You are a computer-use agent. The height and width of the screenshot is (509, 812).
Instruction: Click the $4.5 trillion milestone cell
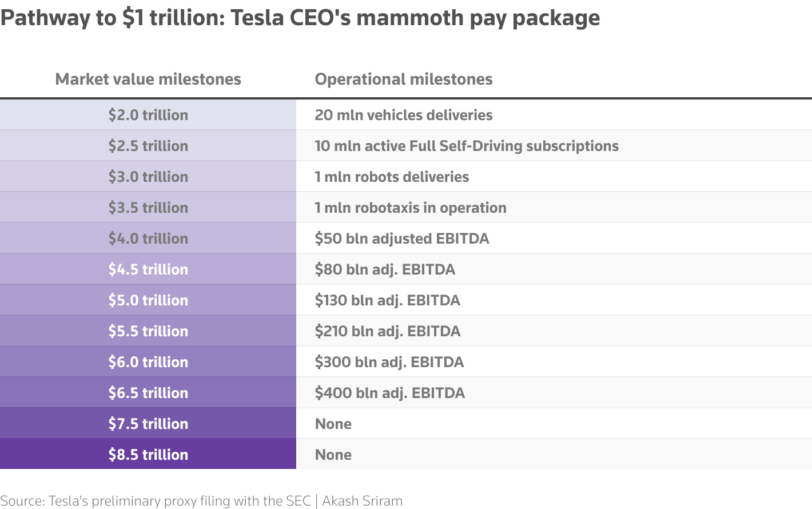148,269
